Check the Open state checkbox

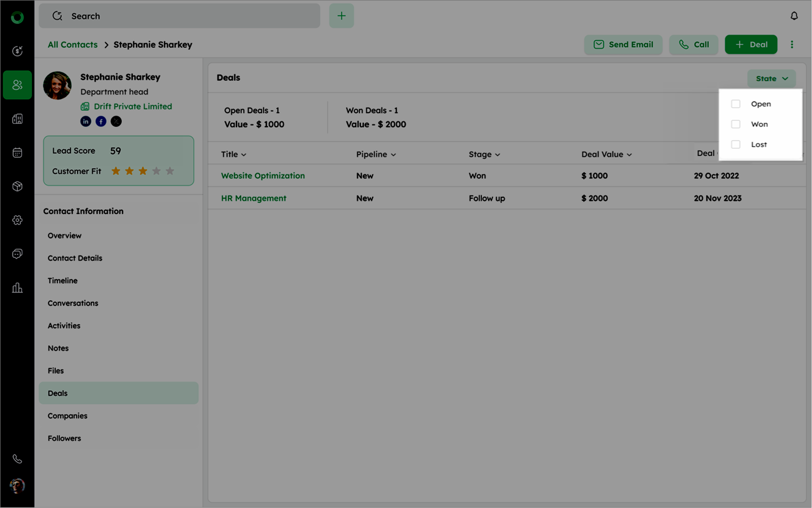735,104
